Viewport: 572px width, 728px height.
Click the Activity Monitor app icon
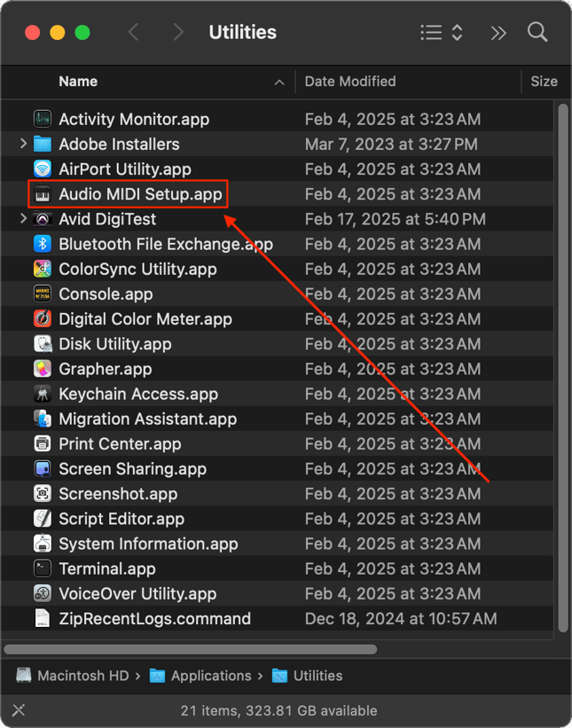[43, 120]
